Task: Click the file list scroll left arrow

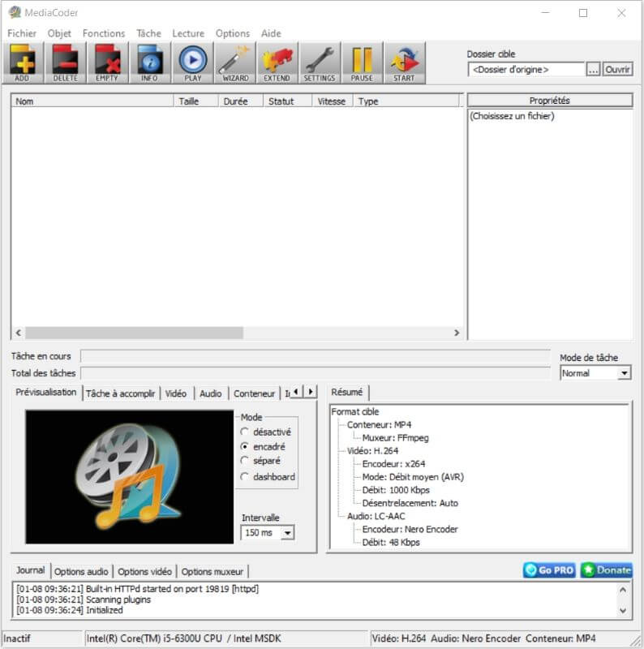Action: (18, 333)
